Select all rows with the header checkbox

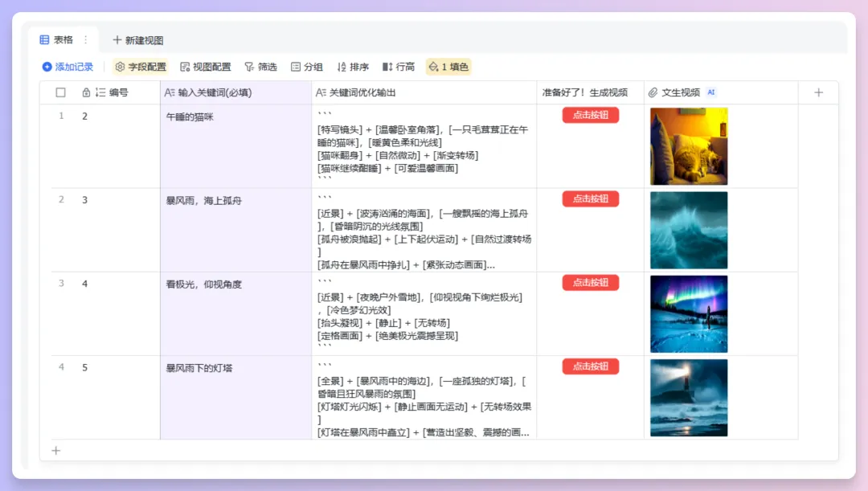pyautogui.click(x=61, y=92)
